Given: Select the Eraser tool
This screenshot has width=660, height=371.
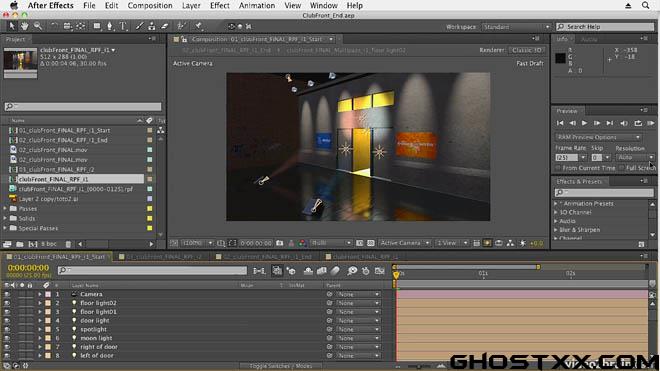Looking at the screenshot, I should 165,26.
